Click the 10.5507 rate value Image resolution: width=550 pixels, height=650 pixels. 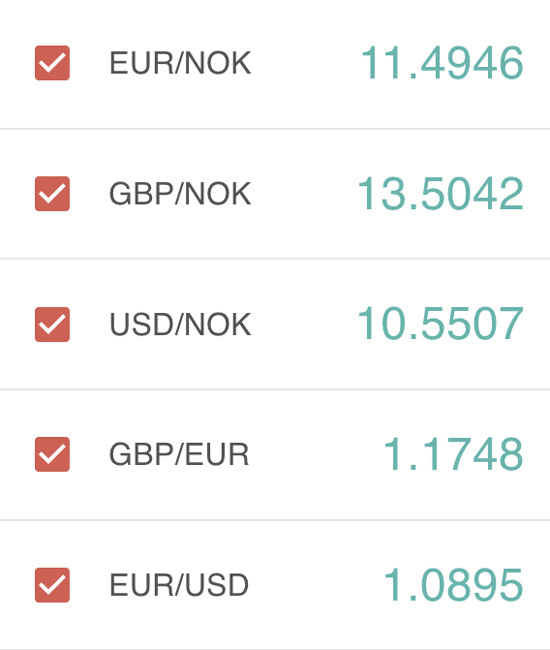(441, 324)
